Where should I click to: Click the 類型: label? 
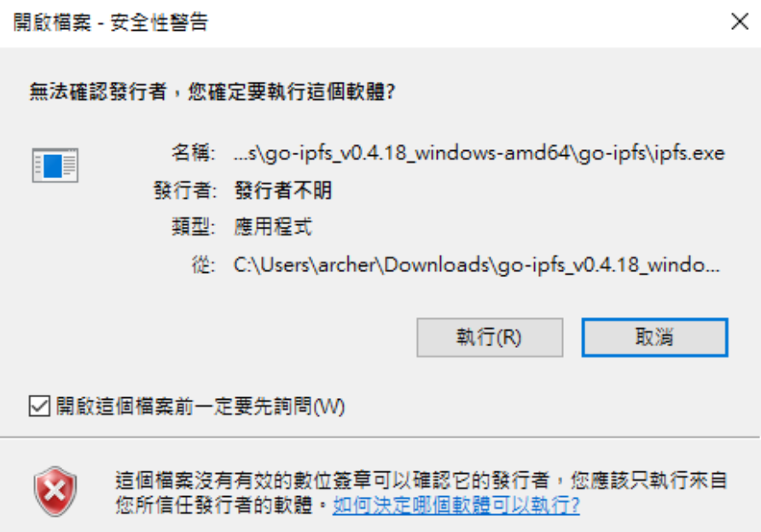[x=194, y=227]
